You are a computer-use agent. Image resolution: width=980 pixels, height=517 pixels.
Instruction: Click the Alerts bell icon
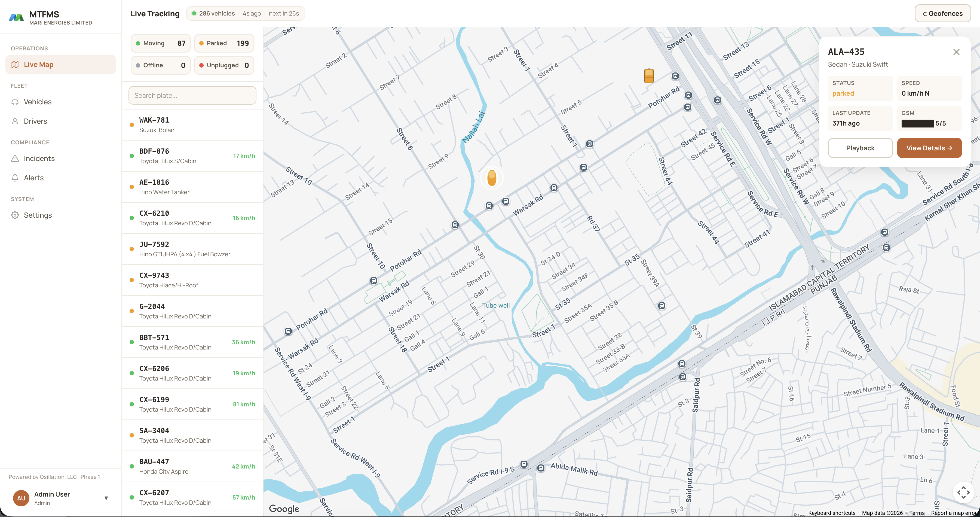(15, 178)
